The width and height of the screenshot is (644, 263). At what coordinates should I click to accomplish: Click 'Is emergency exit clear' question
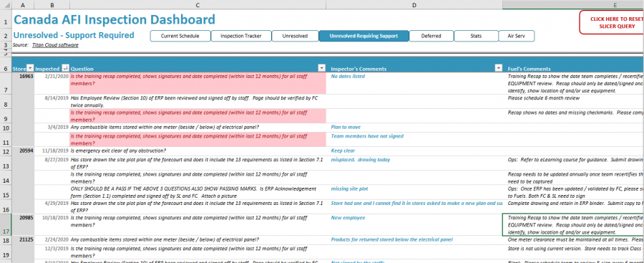click(x=118, y=150)
